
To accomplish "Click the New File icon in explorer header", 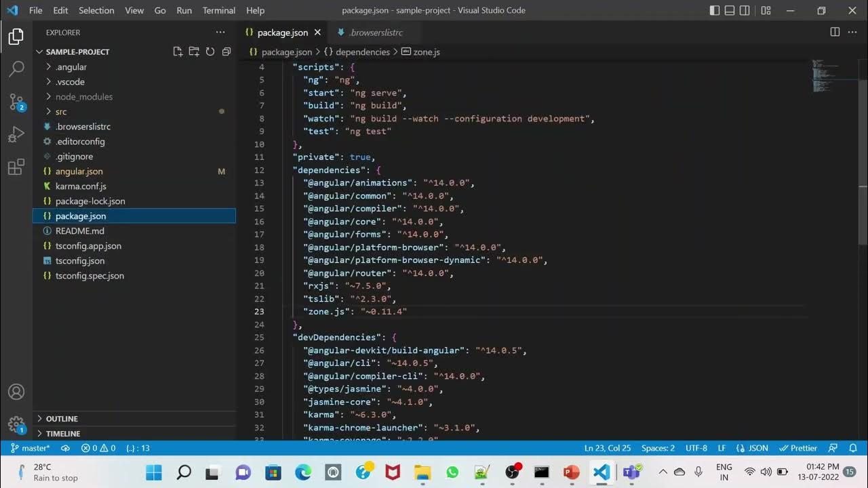I will coord(178,52).
